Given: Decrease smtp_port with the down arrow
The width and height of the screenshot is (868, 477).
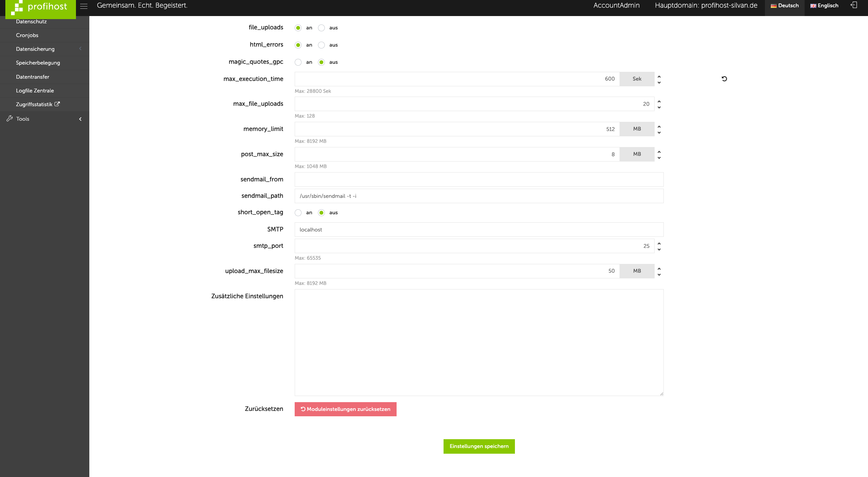Looking at the screenshot, I should click(659, 249).
